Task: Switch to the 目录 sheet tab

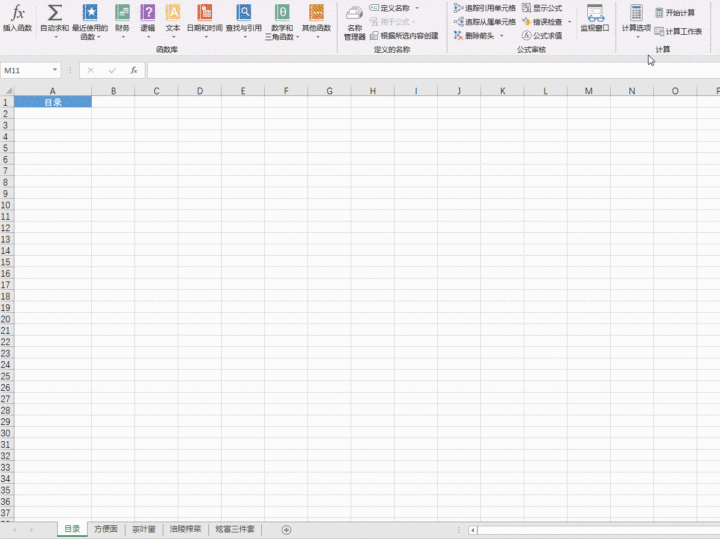Action: (72, 529)
